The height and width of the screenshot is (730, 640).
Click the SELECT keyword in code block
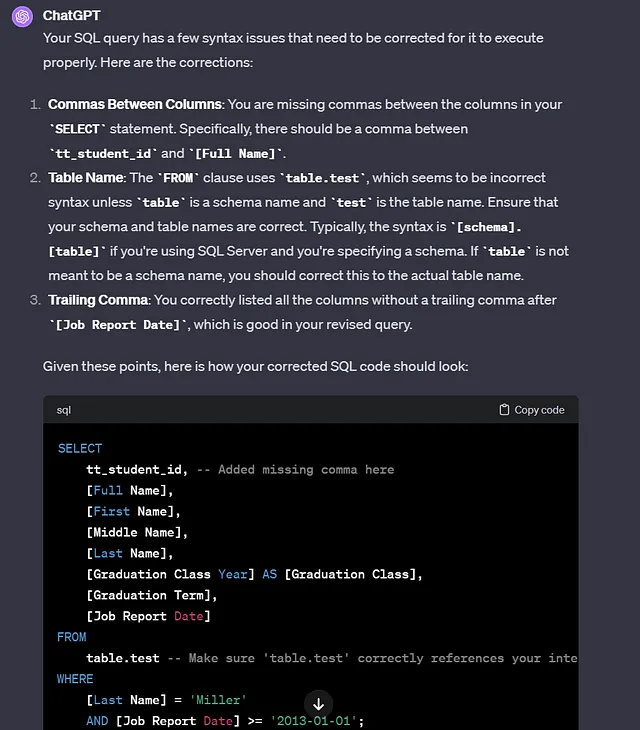point(80,448)
